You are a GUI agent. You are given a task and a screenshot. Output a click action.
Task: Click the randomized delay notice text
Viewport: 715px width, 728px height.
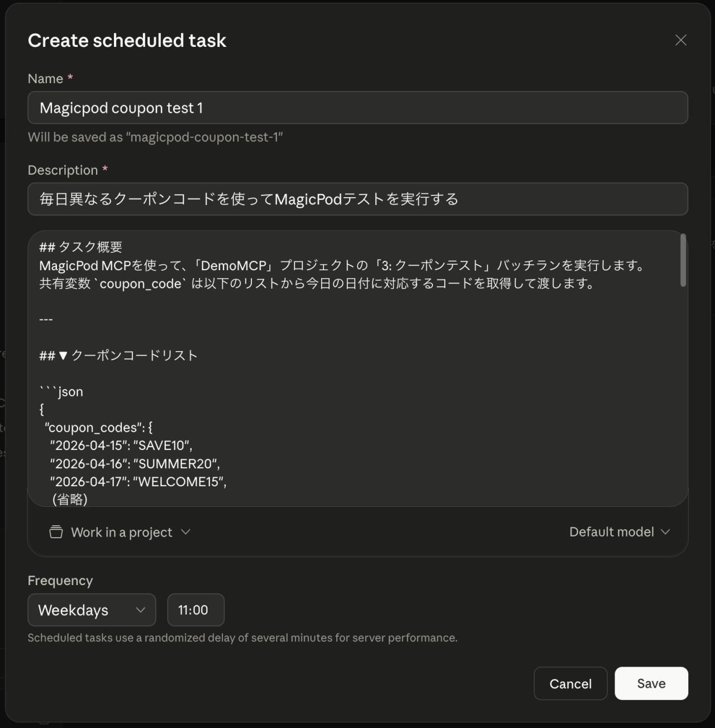point(242,638)
